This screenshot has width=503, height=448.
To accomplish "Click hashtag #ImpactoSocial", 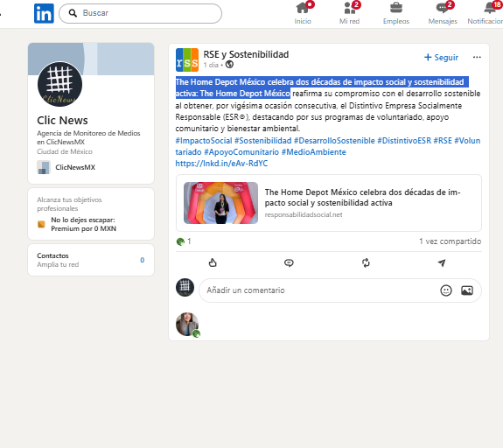I will [203, 141].
